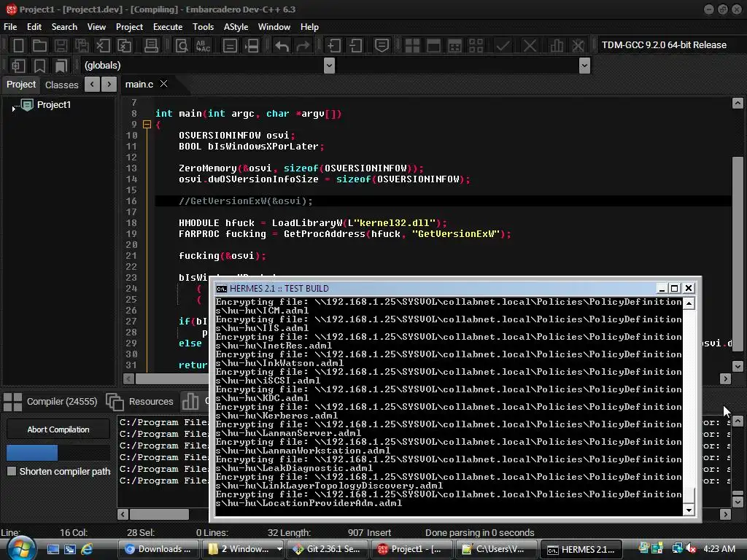Click the Rebuild All four-squares icon
Viewport: 747px width, 560px height.
pos(476,45)
